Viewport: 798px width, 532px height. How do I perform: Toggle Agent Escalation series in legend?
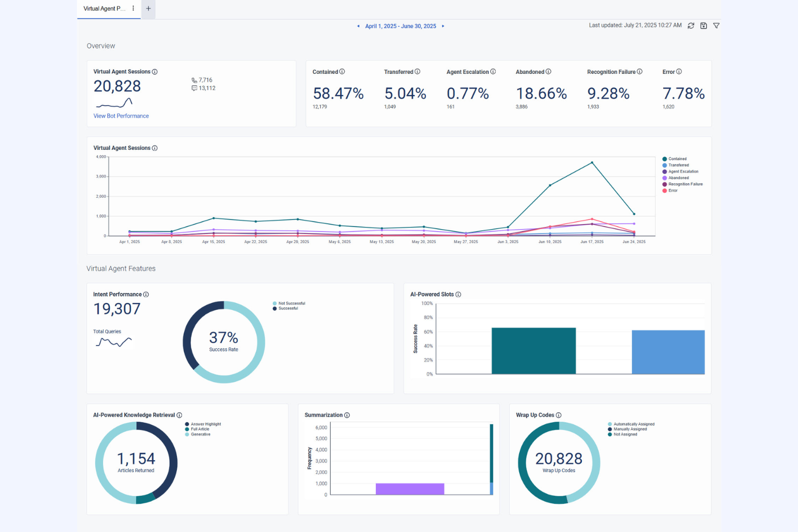pyautogui.click(x=680, y=171)
